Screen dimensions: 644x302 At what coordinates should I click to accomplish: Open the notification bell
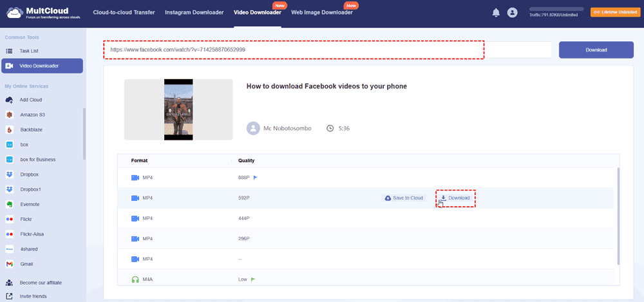[496, 13]
